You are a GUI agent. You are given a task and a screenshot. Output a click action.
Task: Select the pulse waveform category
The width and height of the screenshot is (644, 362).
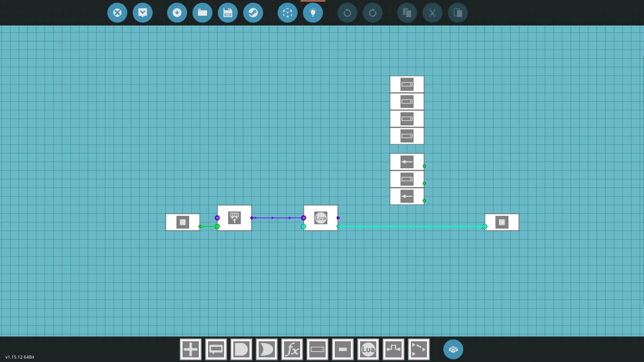(x=393, y=350)
